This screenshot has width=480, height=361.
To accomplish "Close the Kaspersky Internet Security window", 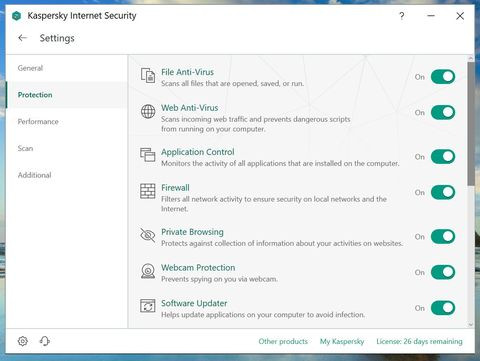I will [x=460, y=16].
